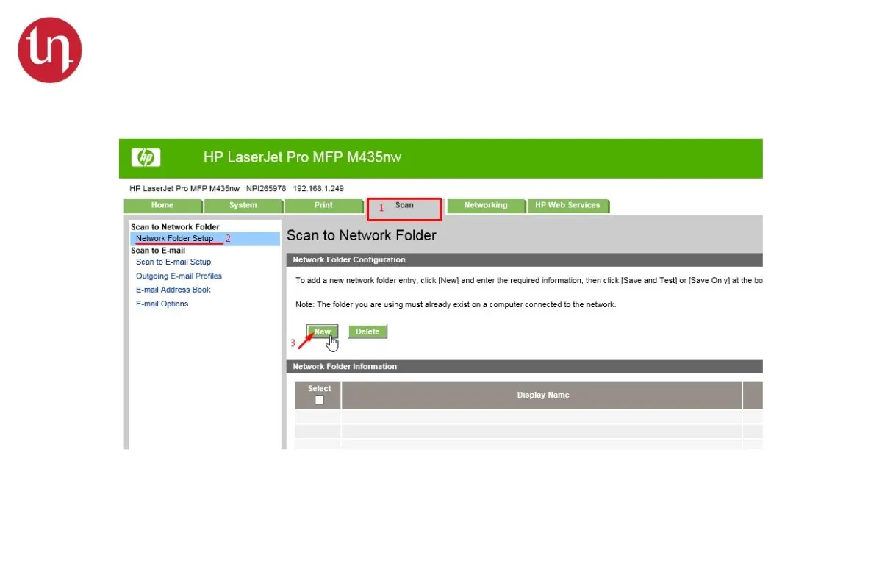Image resolution: width=882 pixels, height=588 pixels.
Task: Open Outgoing E-mail Profiles
Action: tap(179, 276)
